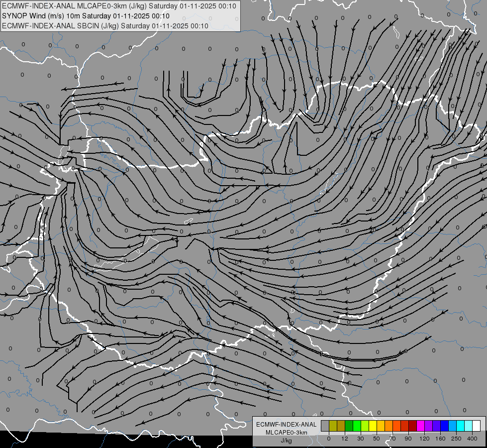This screenshot has height=448, width=487.
Task: Select the amber swatch right of 50
Action: click(x=381, y=426)
